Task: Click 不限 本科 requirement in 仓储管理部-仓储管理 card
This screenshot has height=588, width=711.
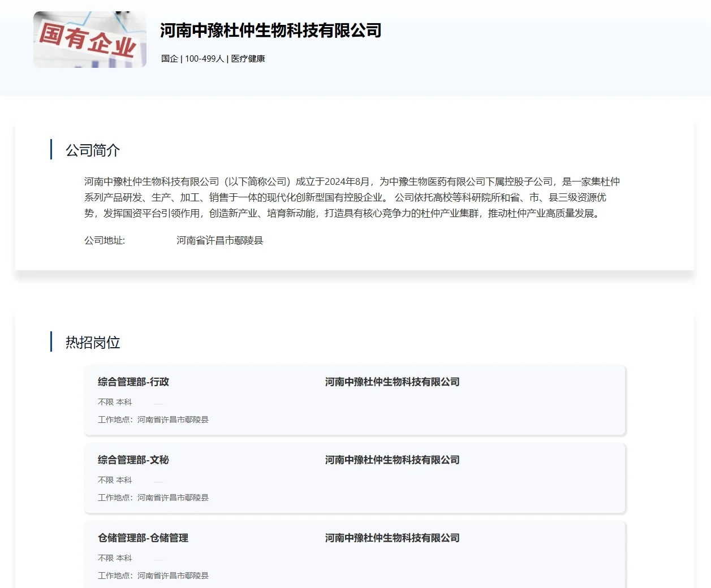Action: pyautogui.click(x=115, y=558)
